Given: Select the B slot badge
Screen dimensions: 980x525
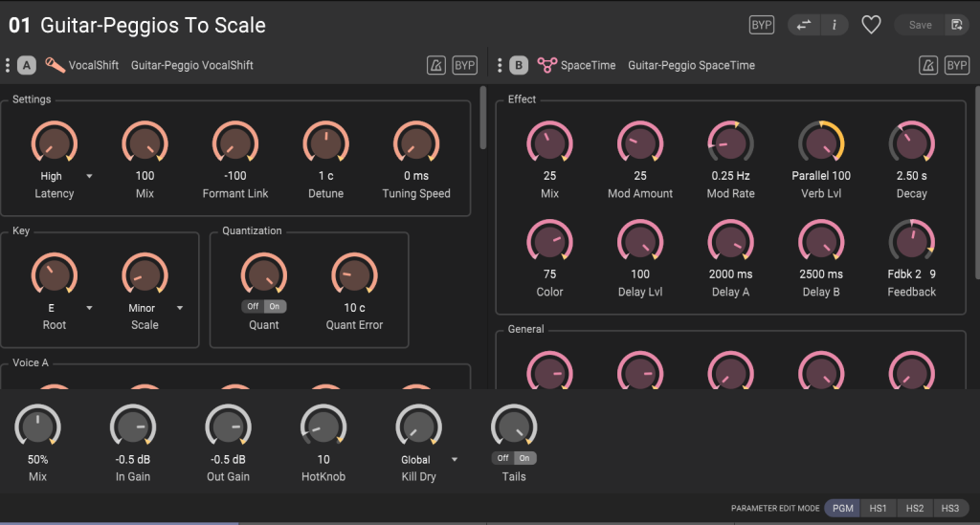Looking at the screenshot, I should click(x=519, y=65).
